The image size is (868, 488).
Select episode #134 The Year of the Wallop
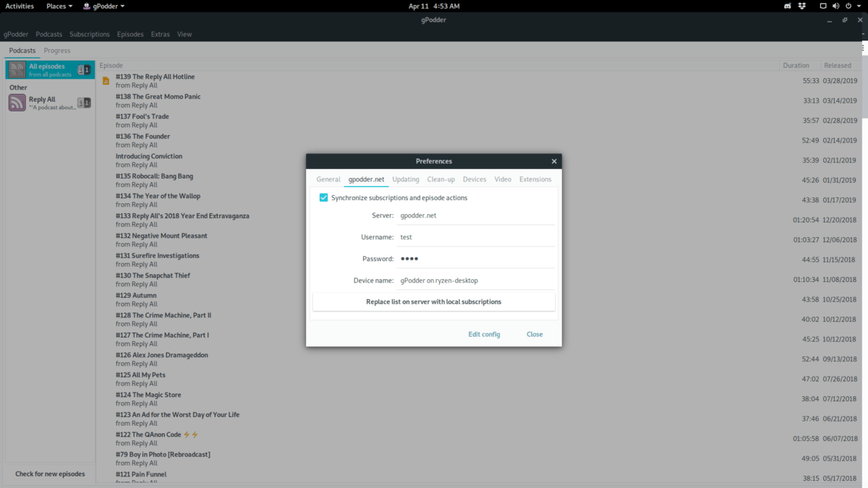point(479,200)
